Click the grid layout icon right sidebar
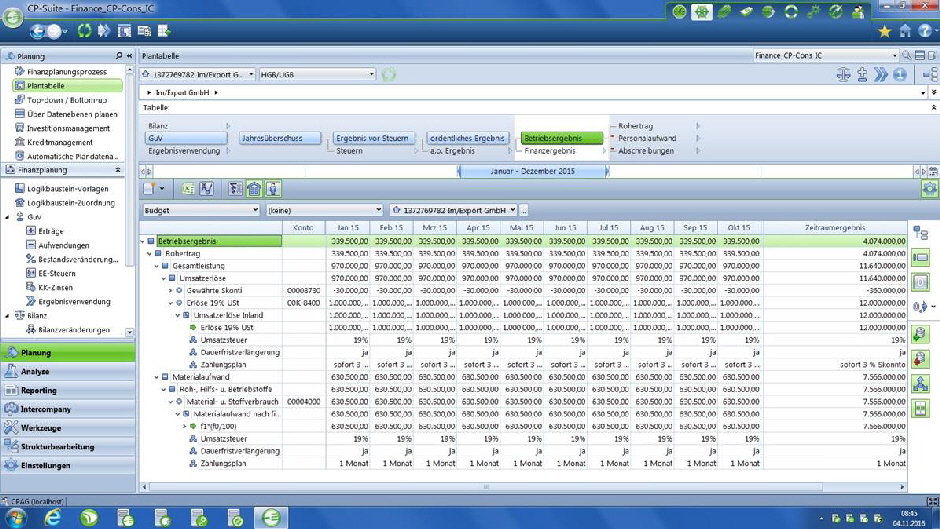The height and width of the screenshot is (529, 940). pos(921,409)
